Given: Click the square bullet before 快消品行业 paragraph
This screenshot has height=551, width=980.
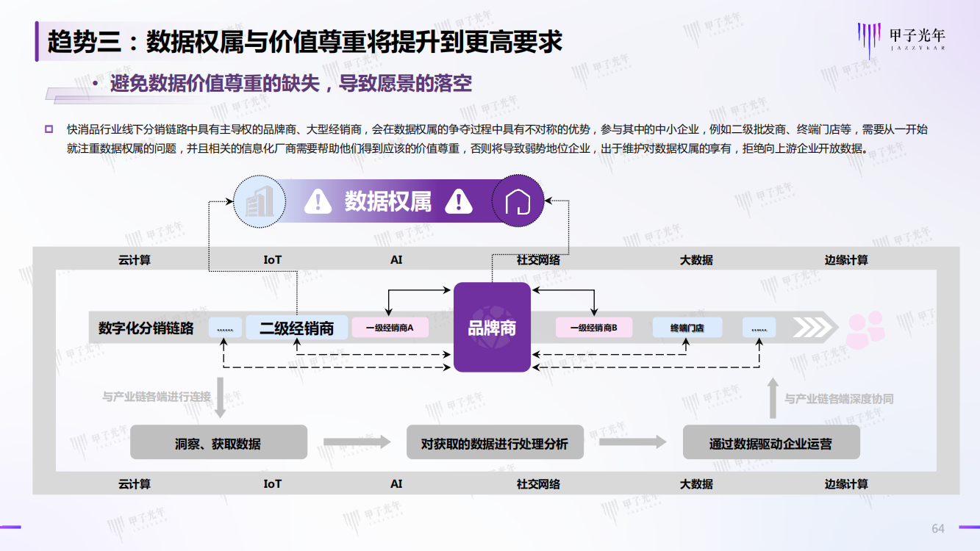Looking at the screenshot, I should coord(49,129).
